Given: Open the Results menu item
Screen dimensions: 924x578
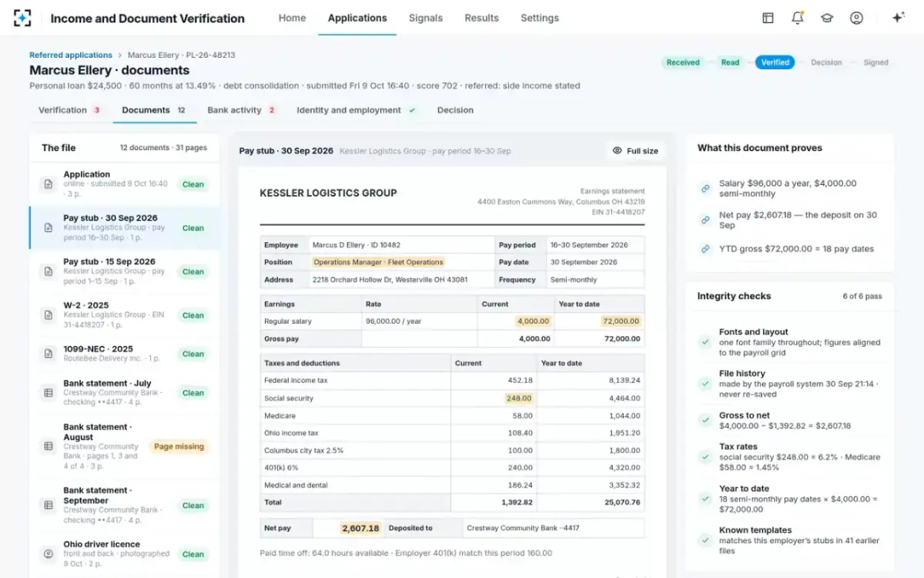Looking at the screenshot, I should point(481,18).
